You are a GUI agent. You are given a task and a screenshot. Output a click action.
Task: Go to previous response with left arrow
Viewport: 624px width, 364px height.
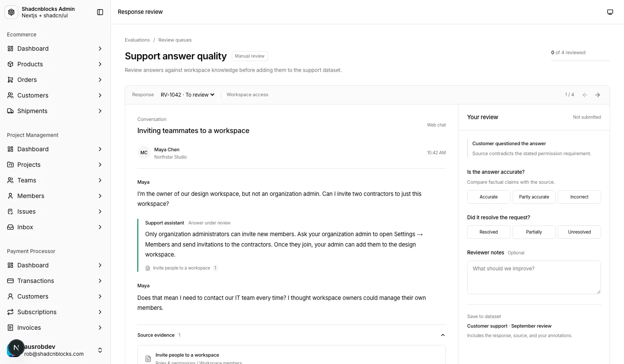point(585,95)
